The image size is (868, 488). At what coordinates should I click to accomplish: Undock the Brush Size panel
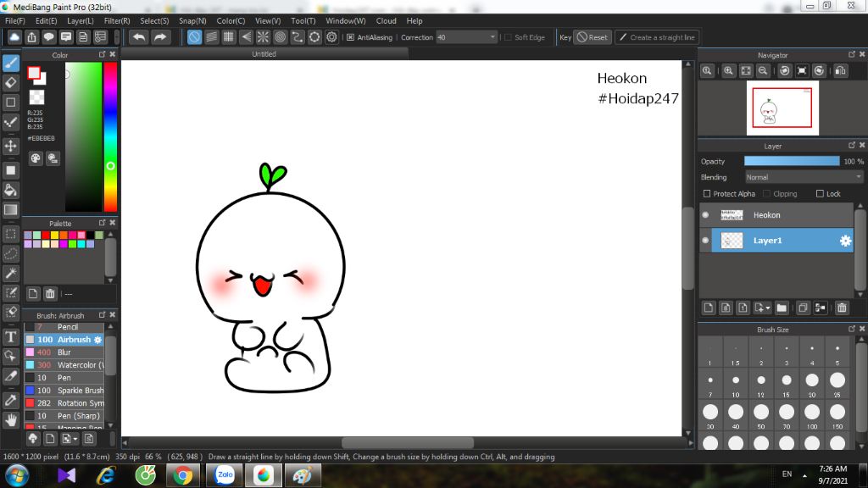(851, 329)
